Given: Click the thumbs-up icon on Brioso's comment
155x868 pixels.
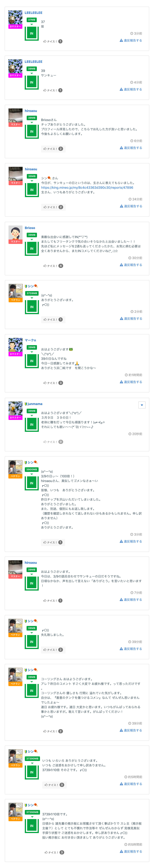Looking at the screenshot, I should (45, 266).
